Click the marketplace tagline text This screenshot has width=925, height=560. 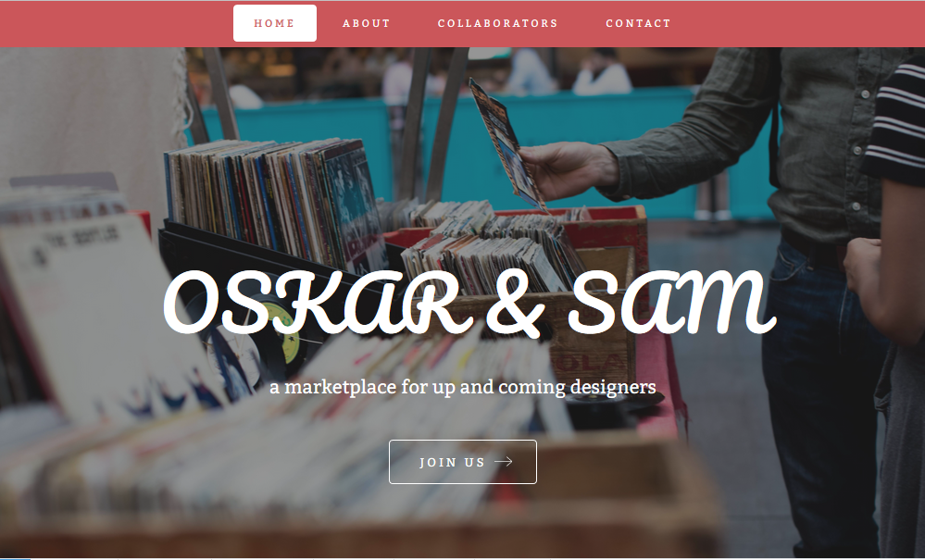point(463,387)
